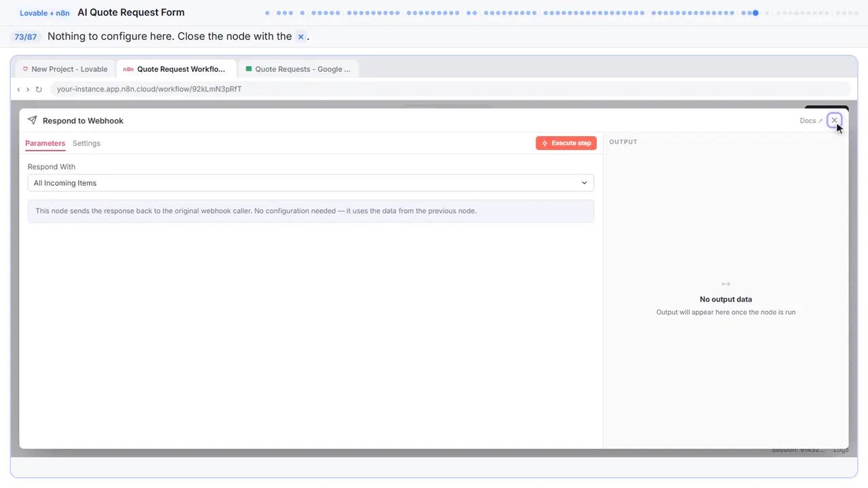
Task: Click the x icon in the instruction text
Action: click(301, 37)
